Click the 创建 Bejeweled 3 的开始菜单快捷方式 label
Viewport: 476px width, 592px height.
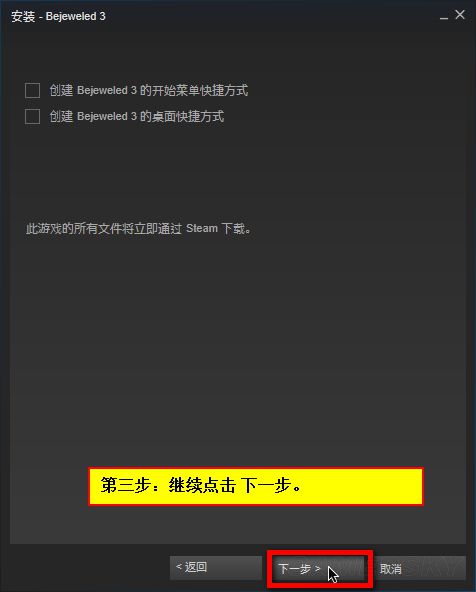149,91
